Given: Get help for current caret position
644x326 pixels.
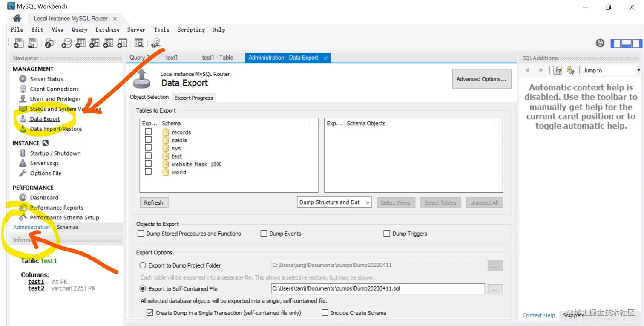Looking at the screenshot, I should pyautogui.click(x=558, y=70).
